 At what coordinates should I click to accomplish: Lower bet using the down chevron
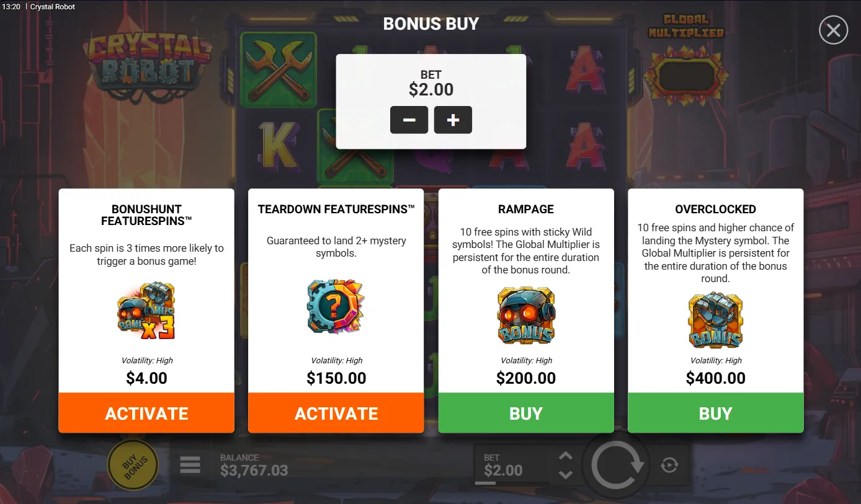565,475
